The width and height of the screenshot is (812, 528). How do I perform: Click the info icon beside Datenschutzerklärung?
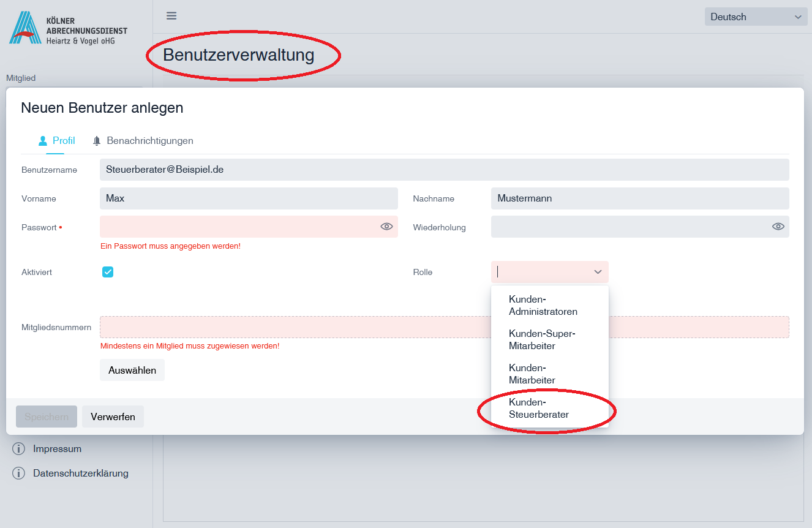(18, 473)
